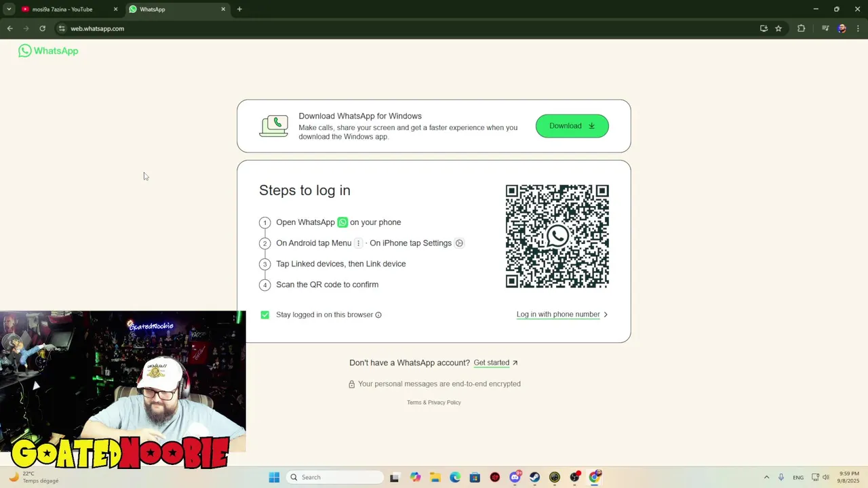Click the Android menu dots icon in step 2
The width and height of the screenshot is (868, 488).
[359, 243]
